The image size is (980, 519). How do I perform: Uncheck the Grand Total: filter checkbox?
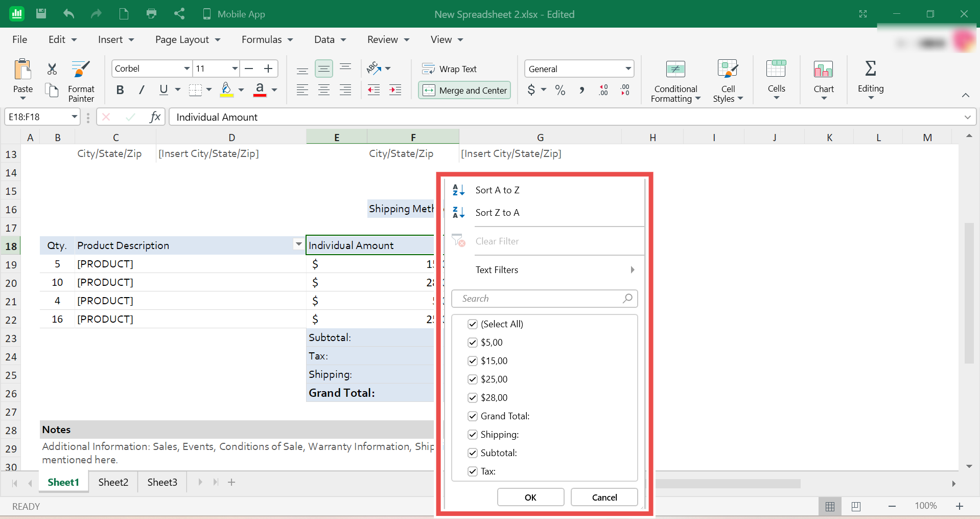point(473,416)
